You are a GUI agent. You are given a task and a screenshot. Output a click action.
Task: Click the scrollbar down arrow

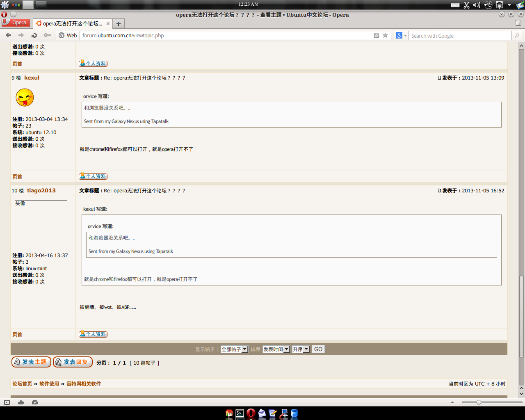[521, 394]
